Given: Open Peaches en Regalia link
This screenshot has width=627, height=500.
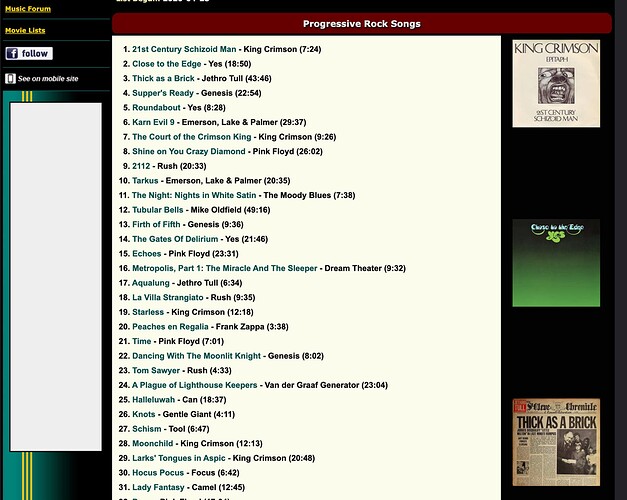Looking at the screenshot, I should [170, 327].
